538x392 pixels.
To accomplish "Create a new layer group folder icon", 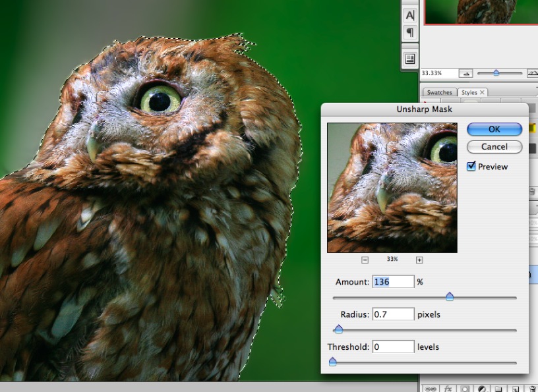I will [498, 389].
